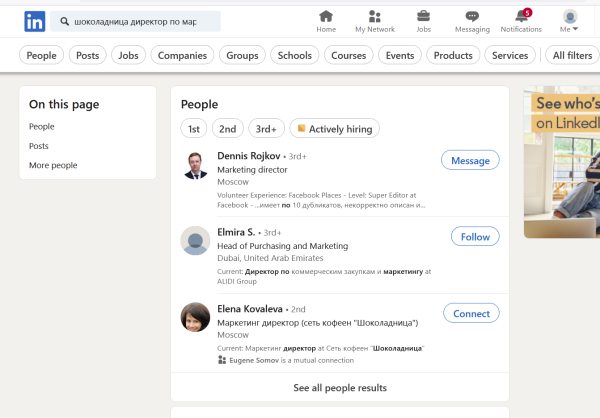600x418 pixels.
Task: Message Dennis Rojkov
Action: click(x=470, y=160)
